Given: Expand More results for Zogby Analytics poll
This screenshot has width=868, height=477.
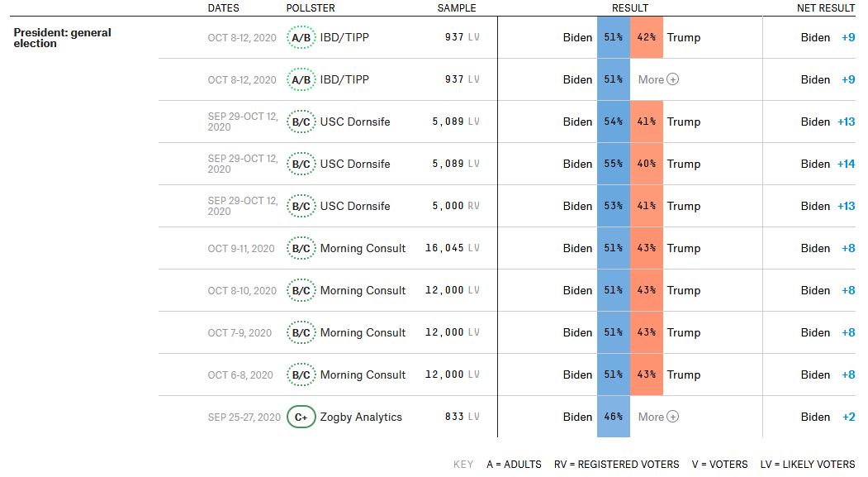Looking at the screenshot, I should [x=658, y=417].
